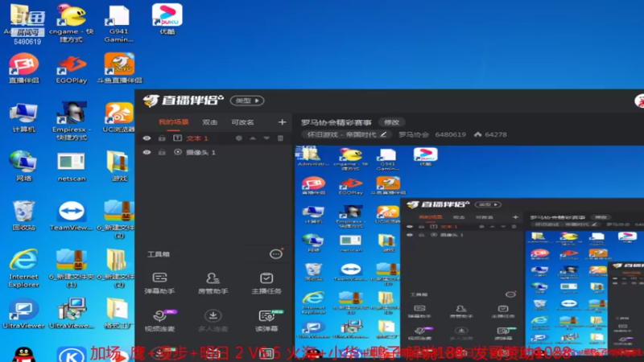Toggle the lock on 文本 1 source
The width and height of the screenshot is (644, 362).
pyautogui.click(x=162, y=138)
